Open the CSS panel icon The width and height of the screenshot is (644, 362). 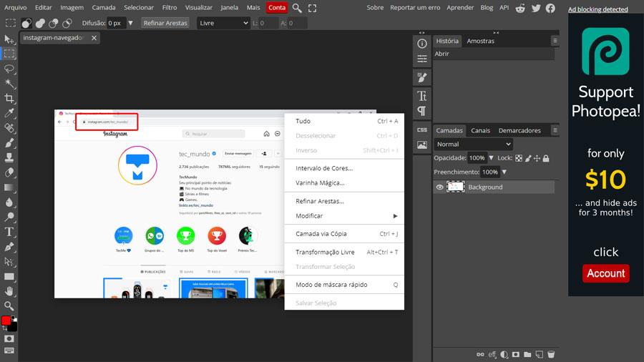coord(421,129)
